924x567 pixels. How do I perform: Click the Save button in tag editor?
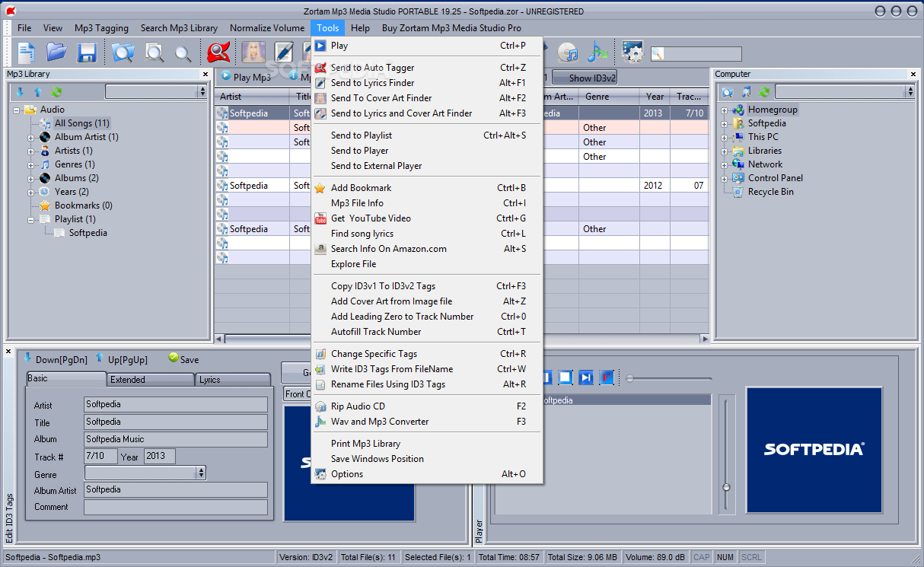point(183,359)
